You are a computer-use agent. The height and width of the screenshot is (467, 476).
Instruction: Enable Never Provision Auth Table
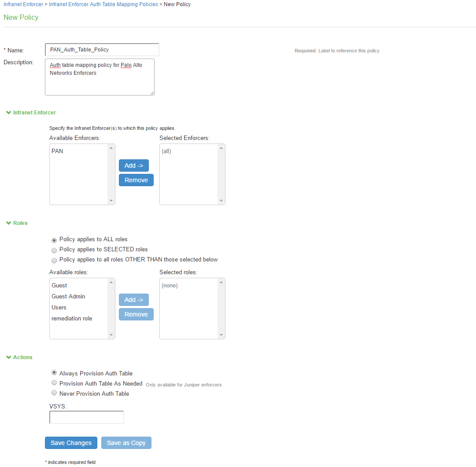[54, 393]
